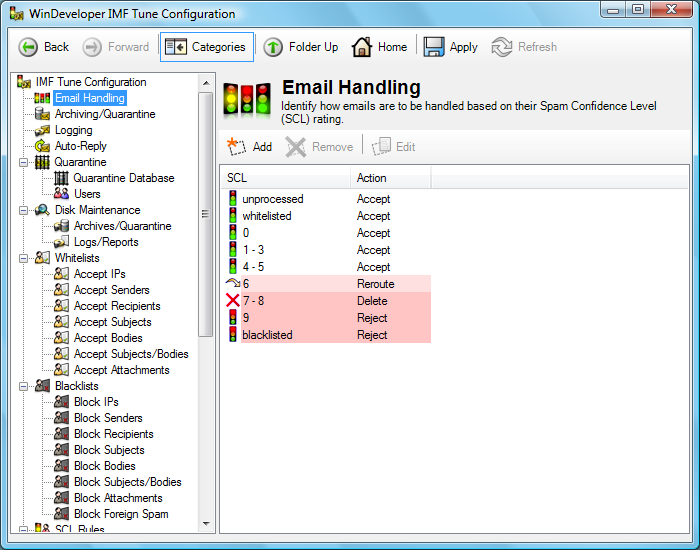Select the SCL 7 - 8 Delete row
The width and height of the screenshot is (700, 550).
coord(326,301)
